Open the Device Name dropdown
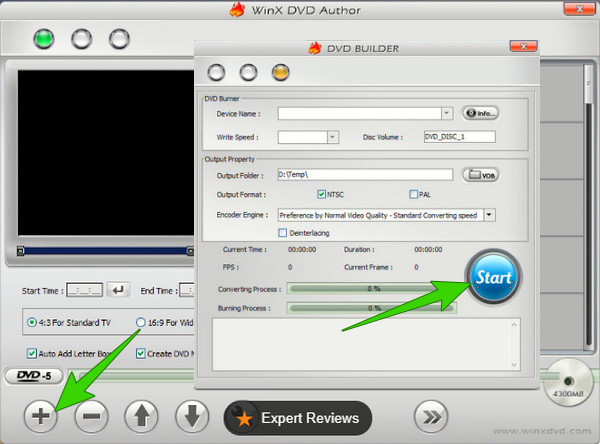Screen dimensions: 600x444 446,113
